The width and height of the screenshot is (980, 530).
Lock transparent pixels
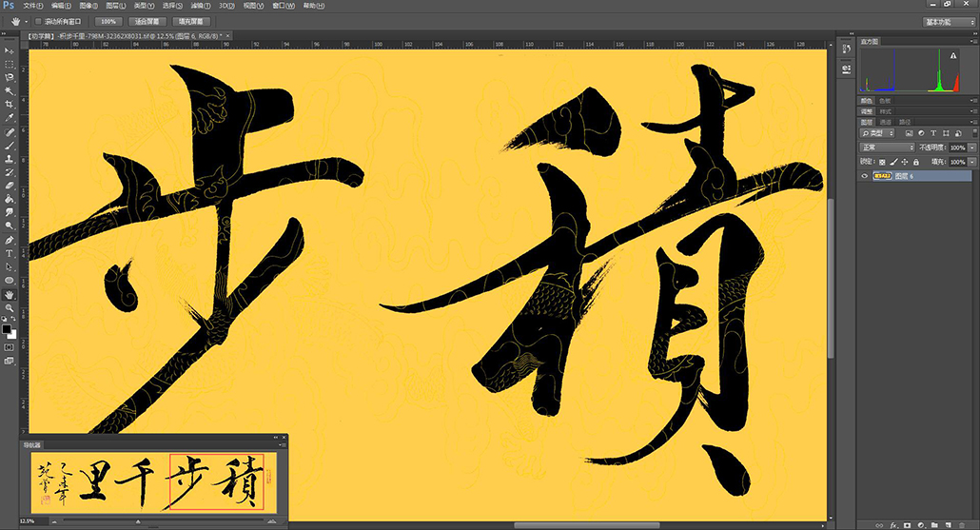click(x=882, y=162)
